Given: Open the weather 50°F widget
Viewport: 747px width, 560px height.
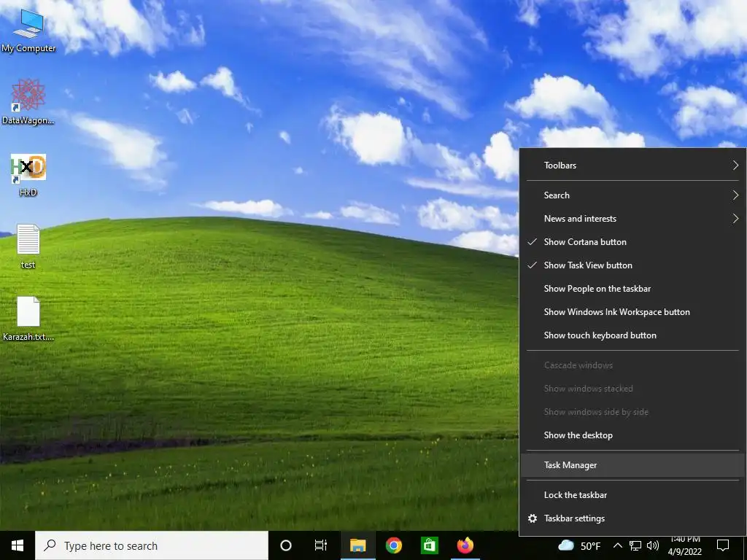Looking at the screenshot, I should coord(579,545).
